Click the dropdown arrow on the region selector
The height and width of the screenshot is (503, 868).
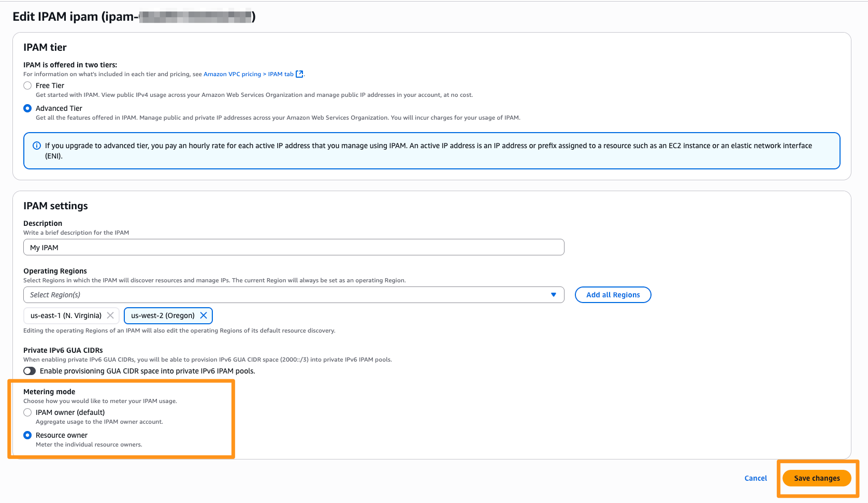pos(553,295)
